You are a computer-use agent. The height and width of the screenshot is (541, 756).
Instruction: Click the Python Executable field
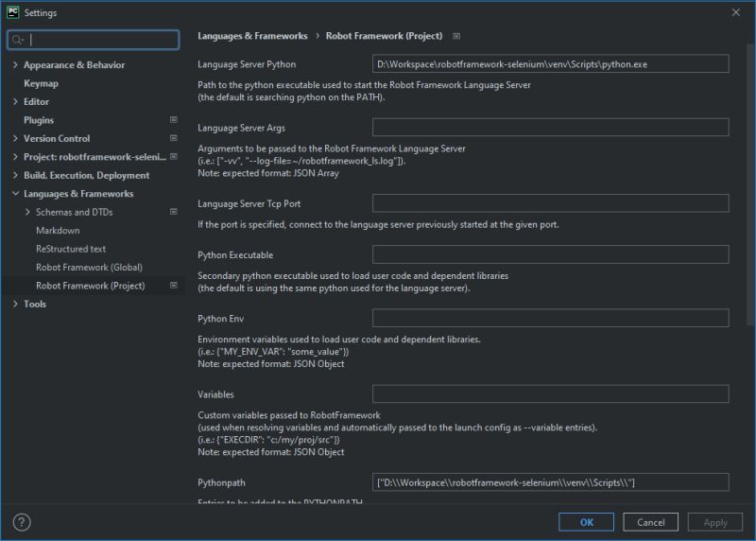(x=551, y=254)
